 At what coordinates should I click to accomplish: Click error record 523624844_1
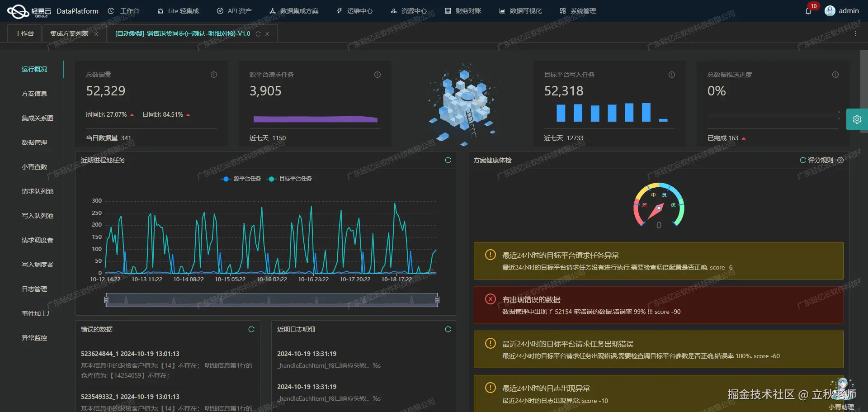coord(167,365)
